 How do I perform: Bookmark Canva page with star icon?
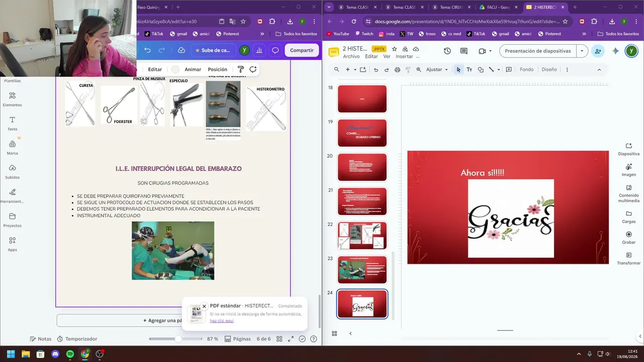pyautogui.click(x=243, y=22)
